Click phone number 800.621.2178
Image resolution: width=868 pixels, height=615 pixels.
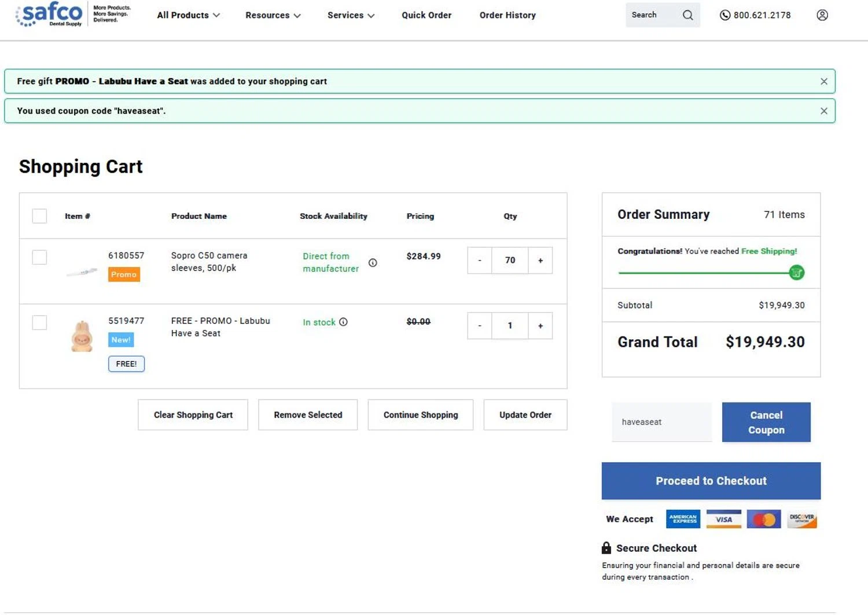(762, 15)
